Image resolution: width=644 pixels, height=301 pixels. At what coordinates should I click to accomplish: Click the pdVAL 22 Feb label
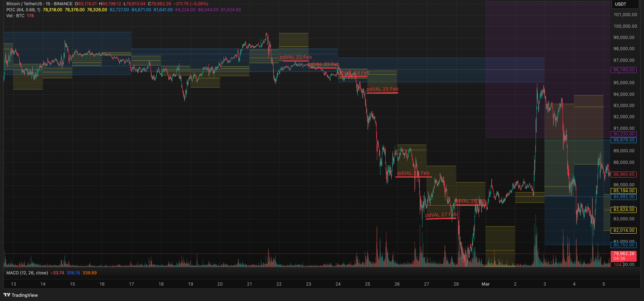click(296, 57)
